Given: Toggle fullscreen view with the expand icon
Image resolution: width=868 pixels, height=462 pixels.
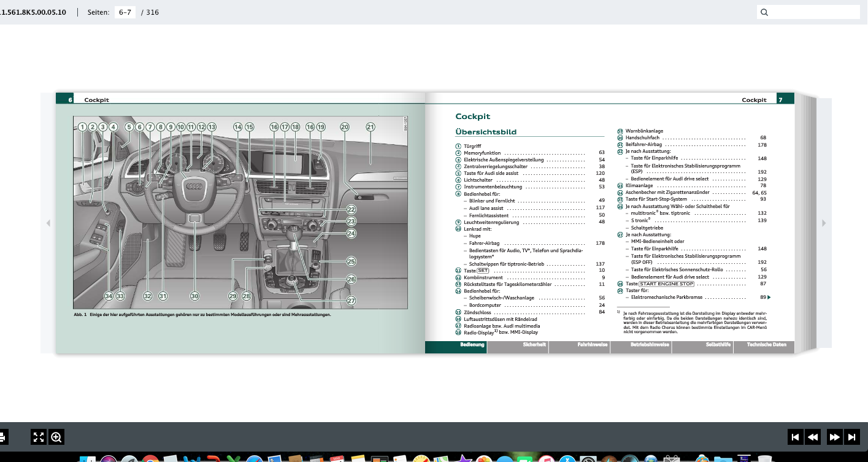Looking at the screenshot, I should coord(39,437).
